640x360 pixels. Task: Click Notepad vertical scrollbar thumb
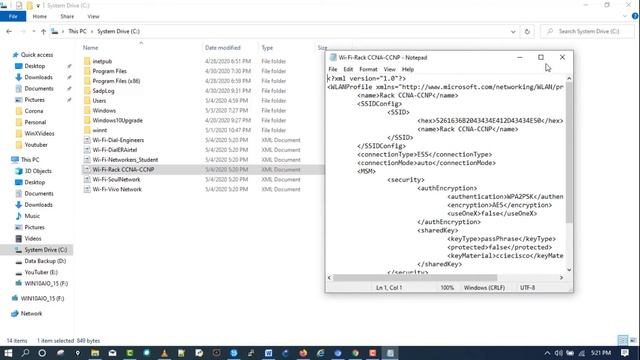tap(569, 153)
